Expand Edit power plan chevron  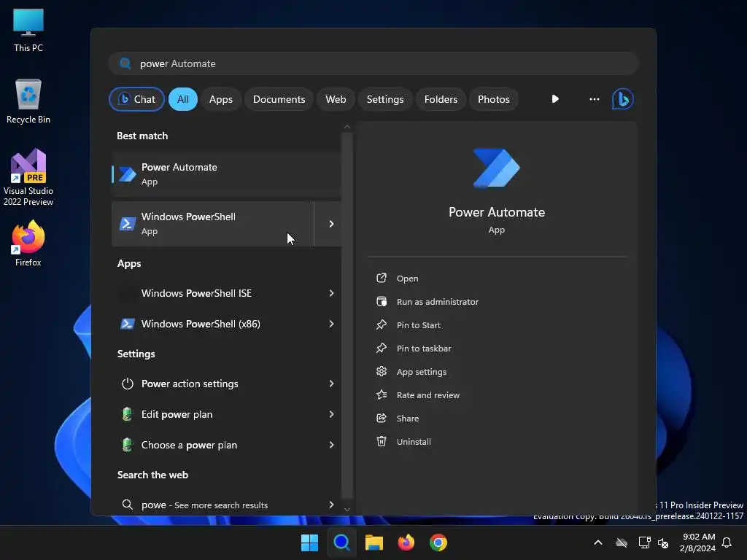click(x=331, y=414)
